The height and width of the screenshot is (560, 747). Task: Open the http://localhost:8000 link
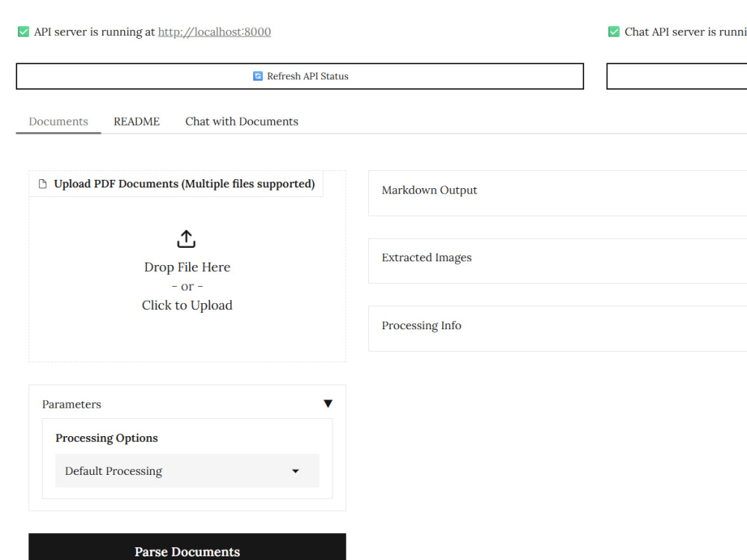pos(214,32)
